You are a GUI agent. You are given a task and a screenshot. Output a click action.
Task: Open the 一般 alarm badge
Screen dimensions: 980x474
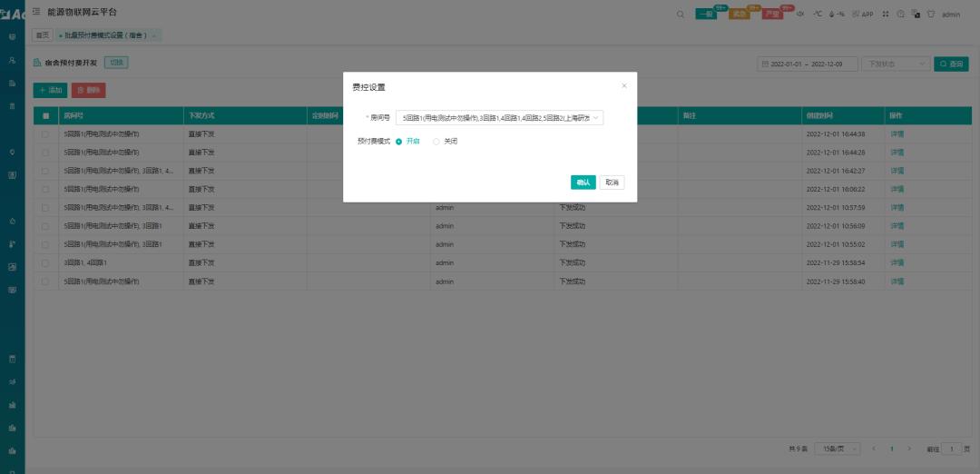point(706,14)
